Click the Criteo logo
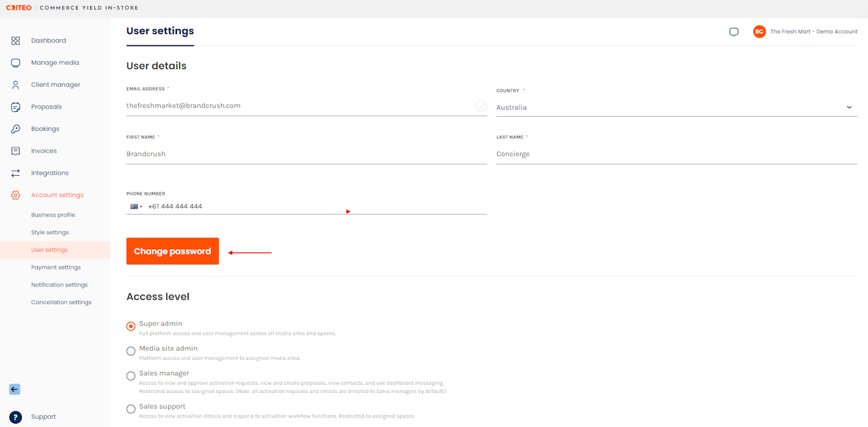 [18, 8]
